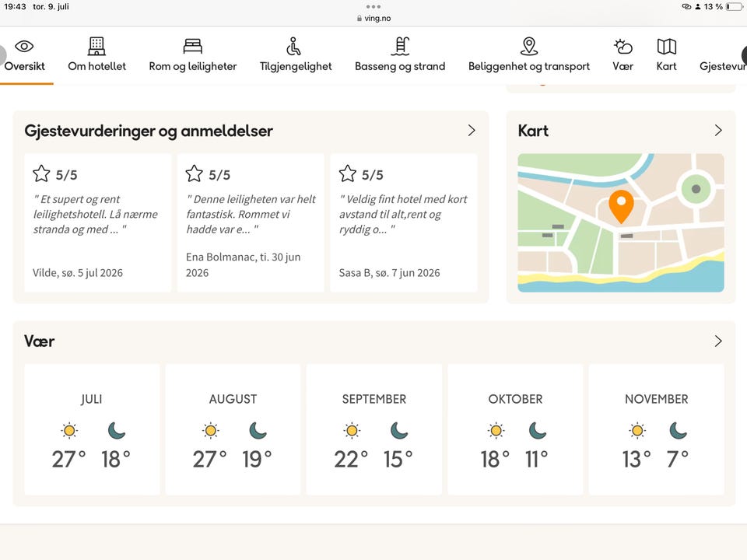Click the hotel building icon

[x=96, y=46]
